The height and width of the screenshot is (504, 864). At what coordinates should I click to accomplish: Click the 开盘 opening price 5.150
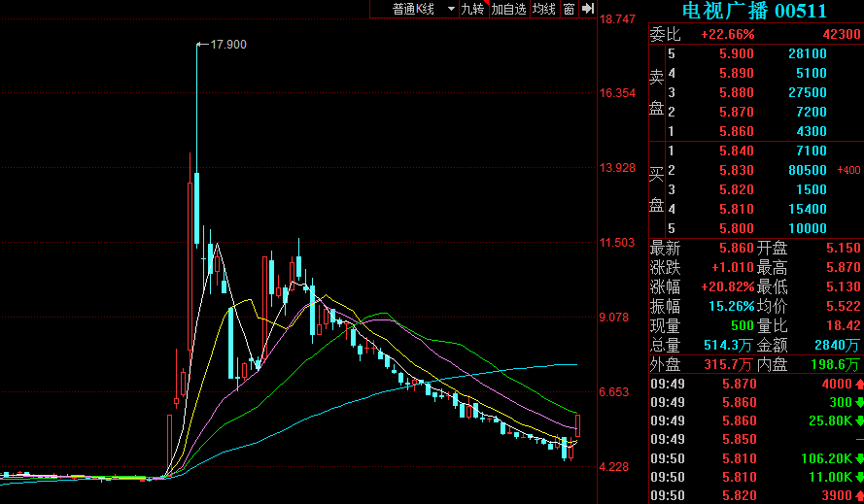(843, 248)
